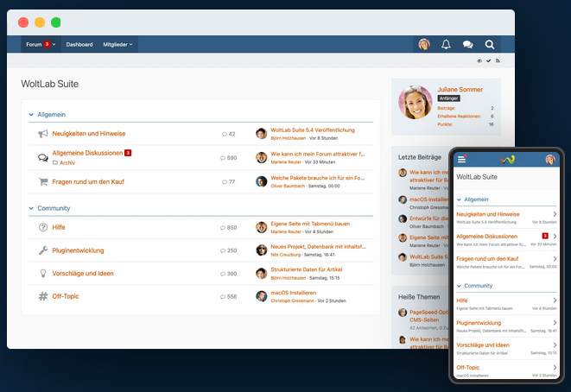This screenshot has height=392, width=571.
Task: Open the hamburger menu on mobile view
Action: 462,159
